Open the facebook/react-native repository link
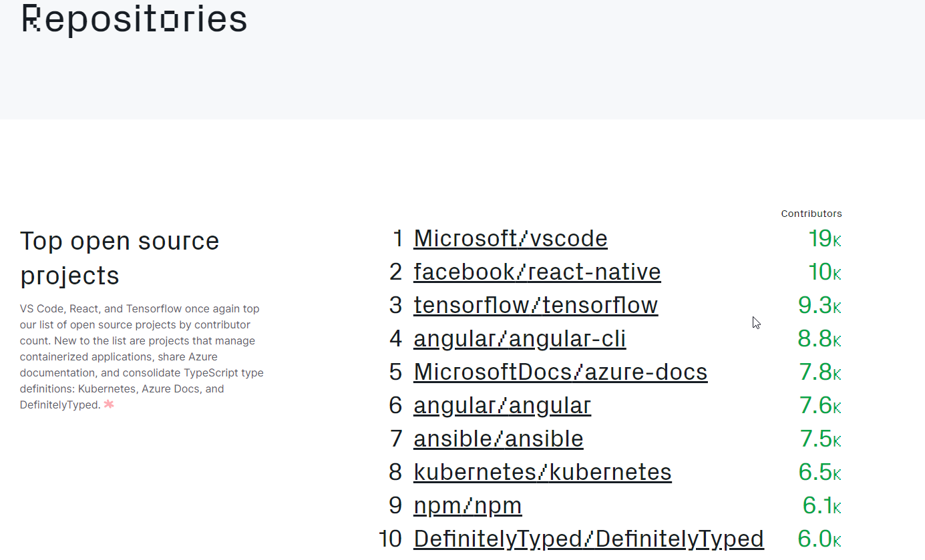 [537, 272]
